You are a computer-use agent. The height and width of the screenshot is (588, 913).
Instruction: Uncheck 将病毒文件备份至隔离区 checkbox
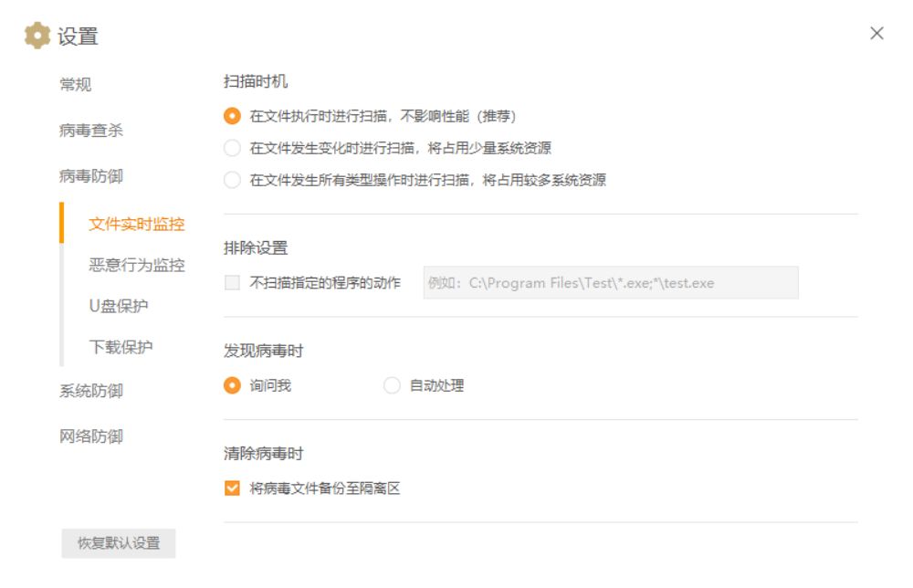click(x=232, y=488)
